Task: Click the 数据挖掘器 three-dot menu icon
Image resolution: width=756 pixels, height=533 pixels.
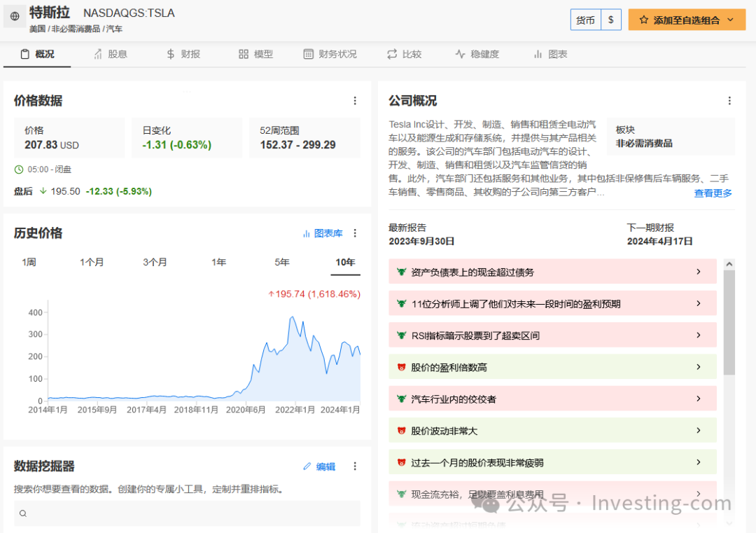Action: click(355, 466)
